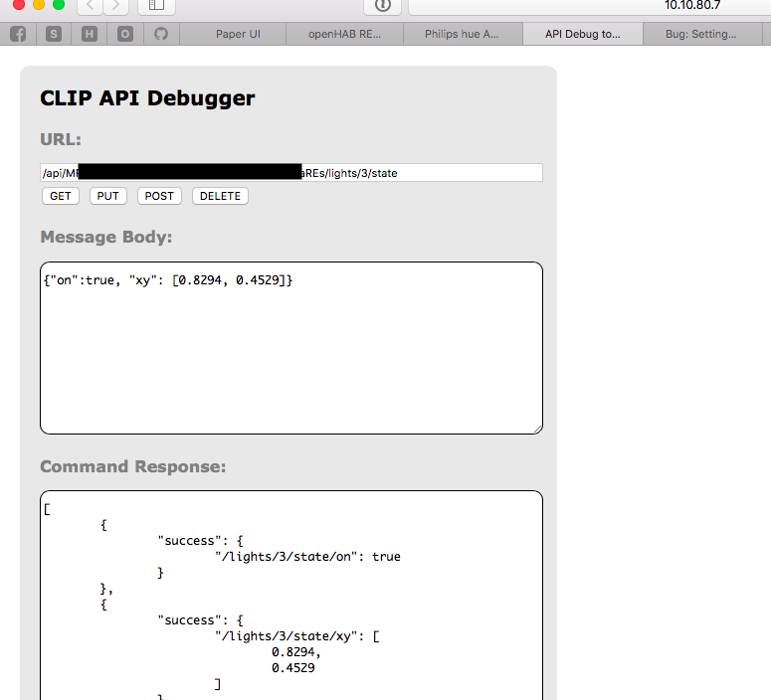Click the "/lights/3/state/on": true line

point(307,557)
